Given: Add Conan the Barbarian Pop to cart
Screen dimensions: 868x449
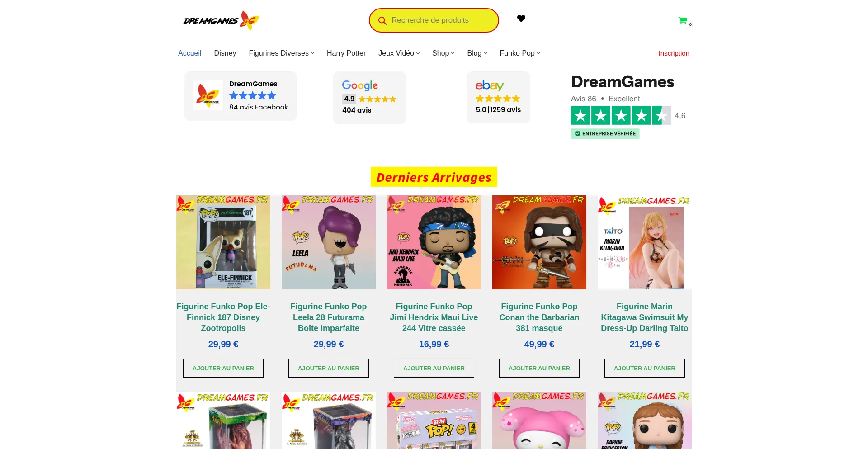Looking at the screenshot, I should (x=539, y=368).
